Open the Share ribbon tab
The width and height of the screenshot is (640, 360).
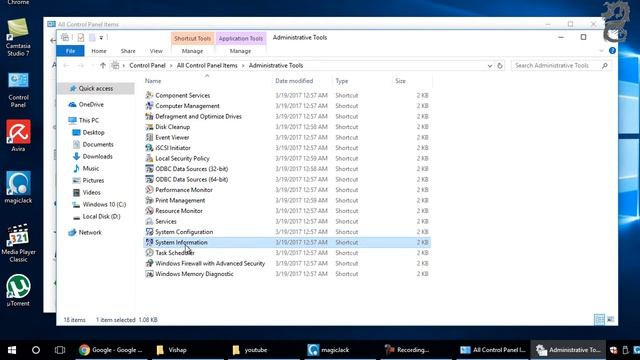coord(128,51)
